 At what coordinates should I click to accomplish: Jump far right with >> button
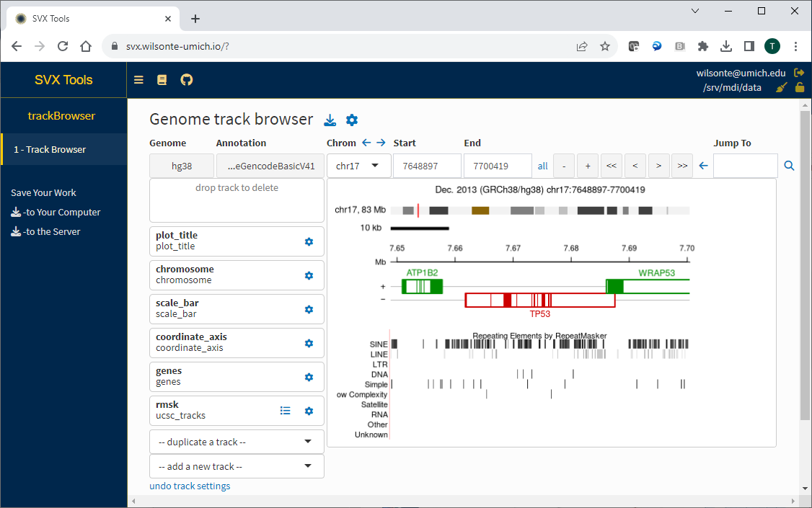pos(682,166)
